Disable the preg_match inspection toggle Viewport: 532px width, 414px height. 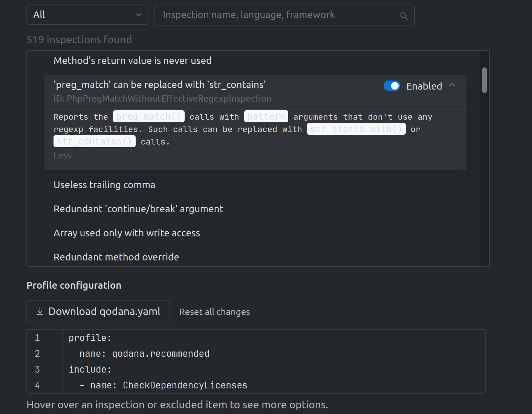(392, 86)
